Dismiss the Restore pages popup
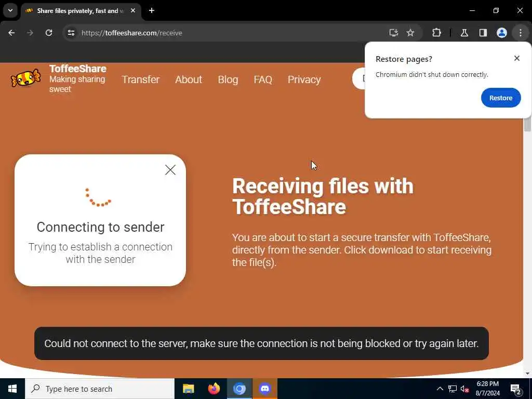 pos(517,58)
